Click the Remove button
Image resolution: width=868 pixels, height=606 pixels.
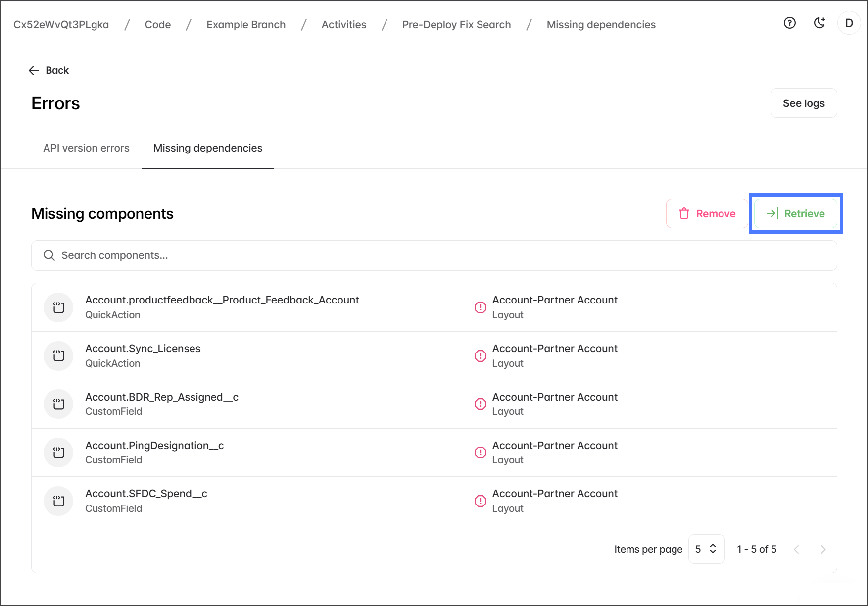pos(706,213)
